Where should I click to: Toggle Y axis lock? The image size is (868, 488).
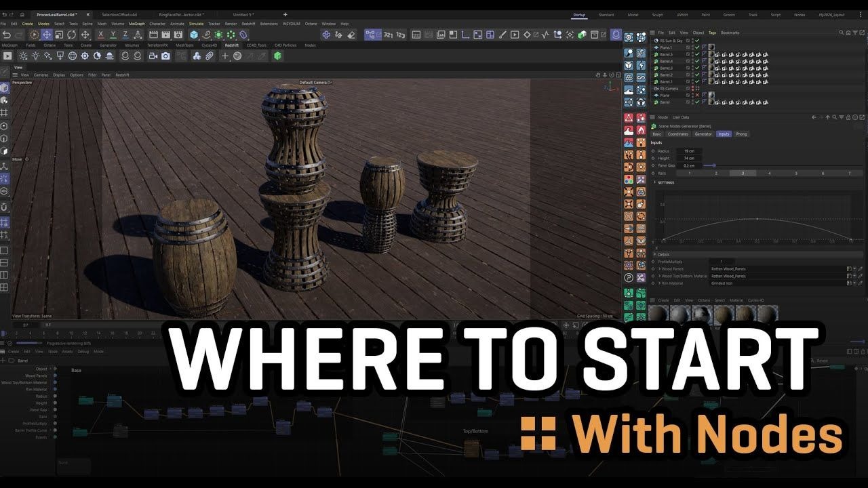tap(113, 35)
